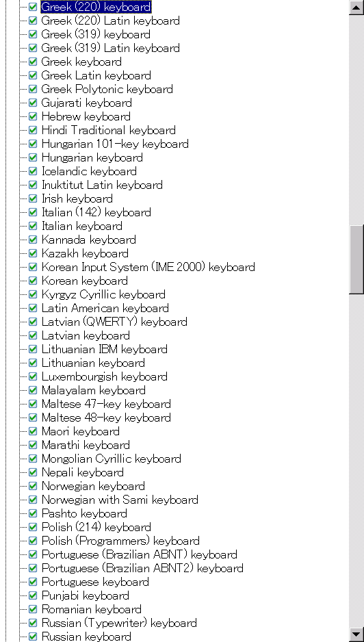The height and width of the screenshot is (642, 364).
Task: Click the scroll up arrow
Action: 356,8
